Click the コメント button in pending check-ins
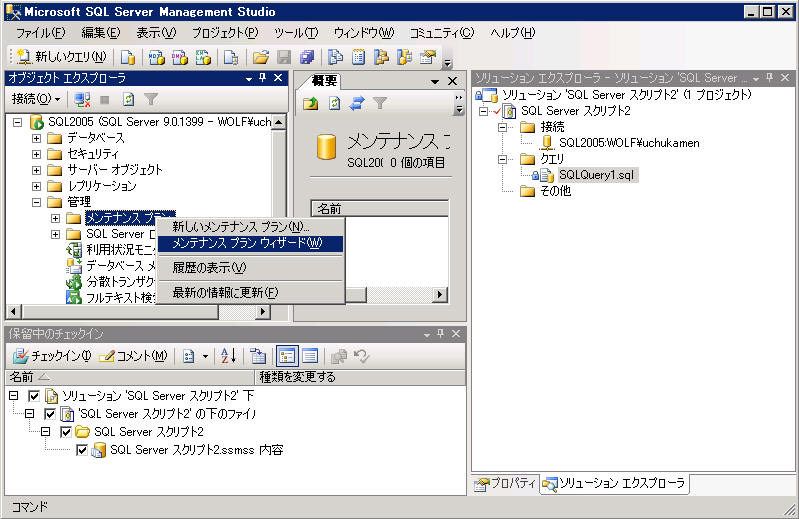799x519 pixels. click(134, 356)
